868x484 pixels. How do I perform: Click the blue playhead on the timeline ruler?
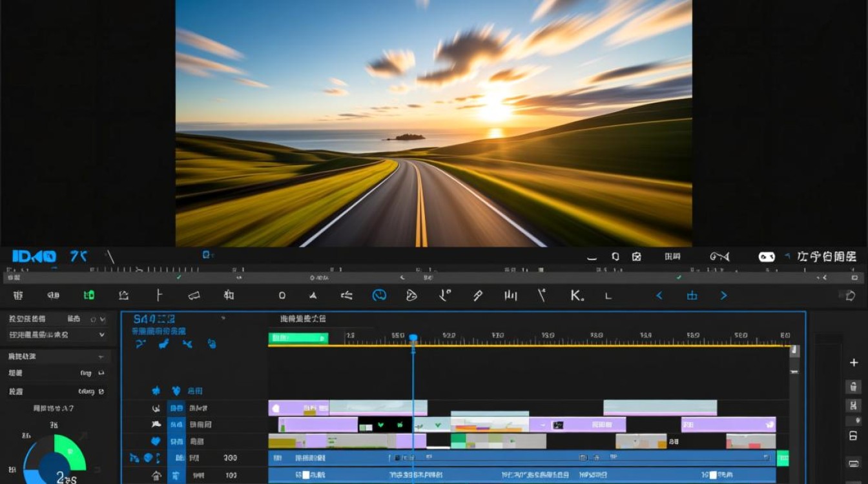click(x=413, y=338)
